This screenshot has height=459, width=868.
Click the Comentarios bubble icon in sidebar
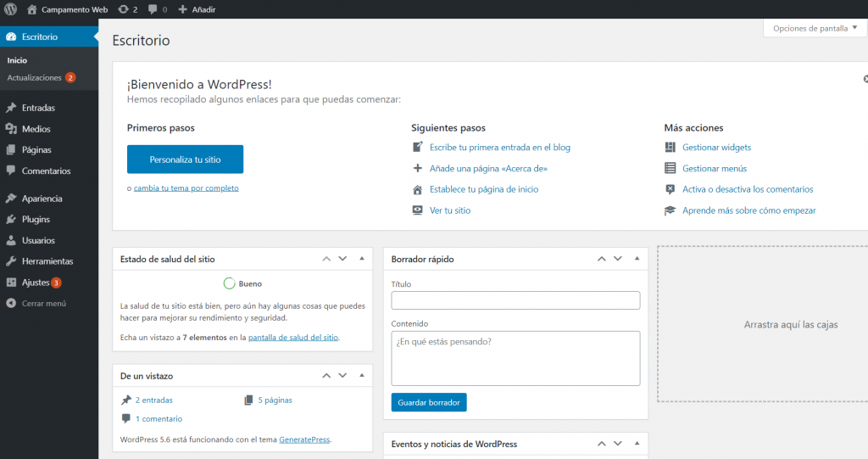(11, 171)
